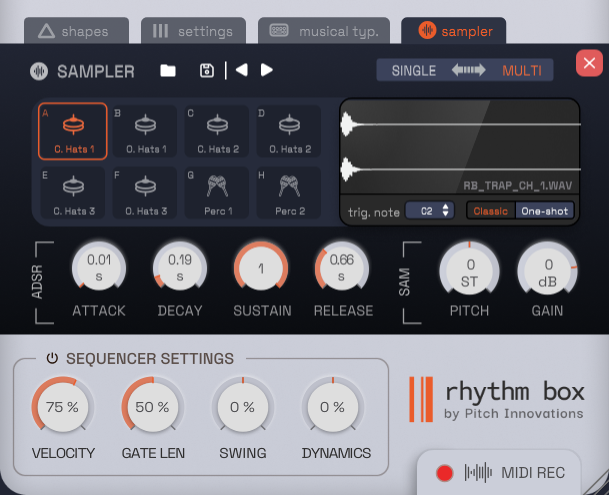Select the sampler tab
Screen dimensions: 609x495
tap(453, 31)
